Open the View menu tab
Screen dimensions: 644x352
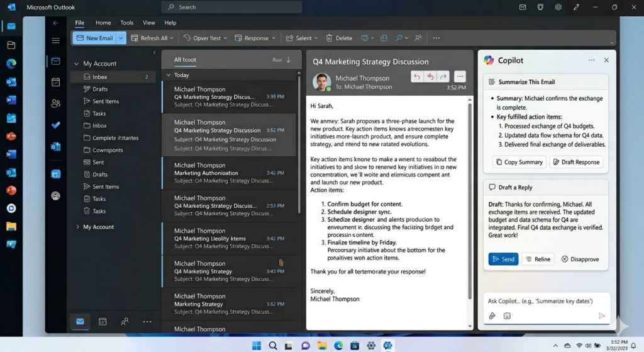coord(148,23)
